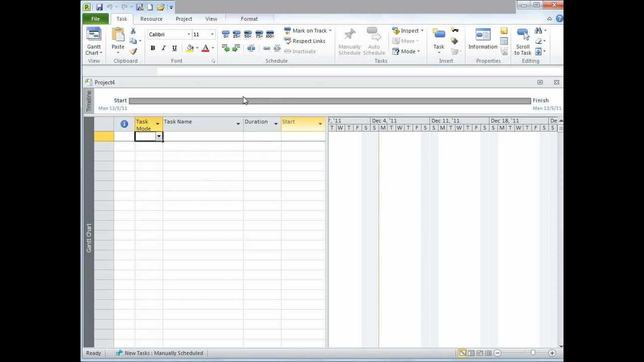Open the Inspect dropdown
The width and height of the screenshot is (644, 362).
tap(408, 31)
